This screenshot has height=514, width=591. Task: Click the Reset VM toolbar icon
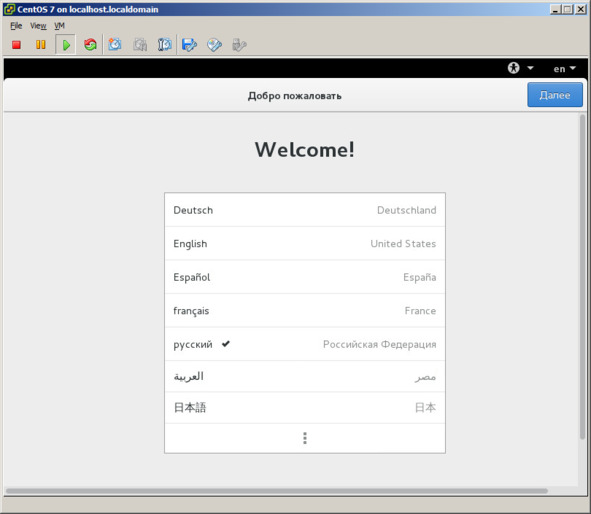click(x=90, y=45)
